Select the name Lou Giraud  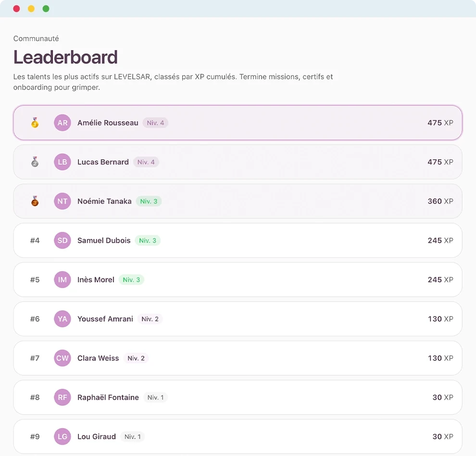pyautogui.click(x=97, y=436)
